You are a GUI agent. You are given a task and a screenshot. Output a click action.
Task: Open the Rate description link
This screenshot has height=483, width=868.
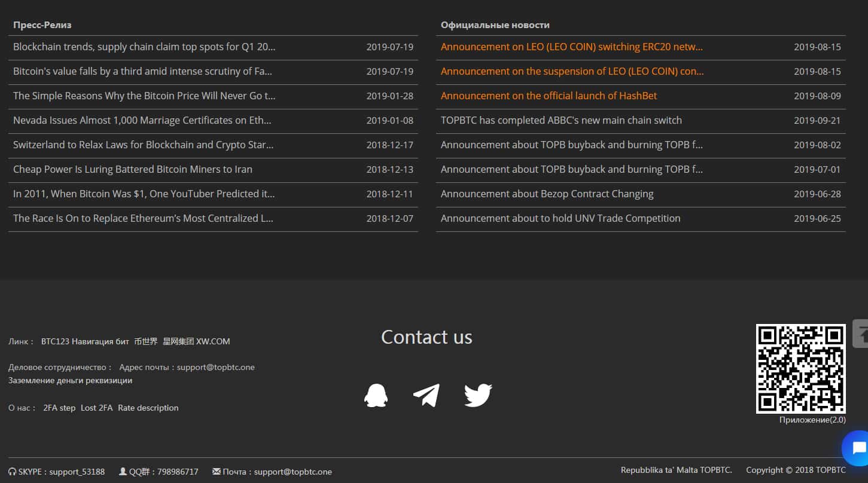click(148, 408)
